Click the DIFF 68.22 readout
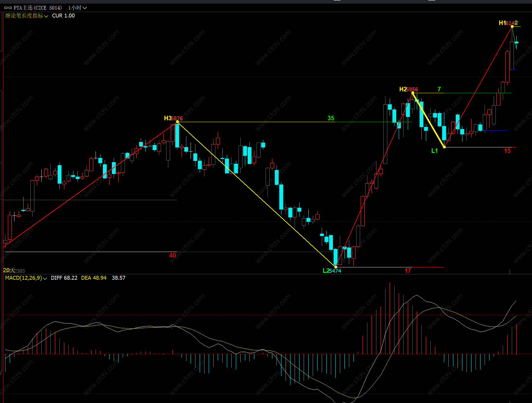 (x=64, y=278)
